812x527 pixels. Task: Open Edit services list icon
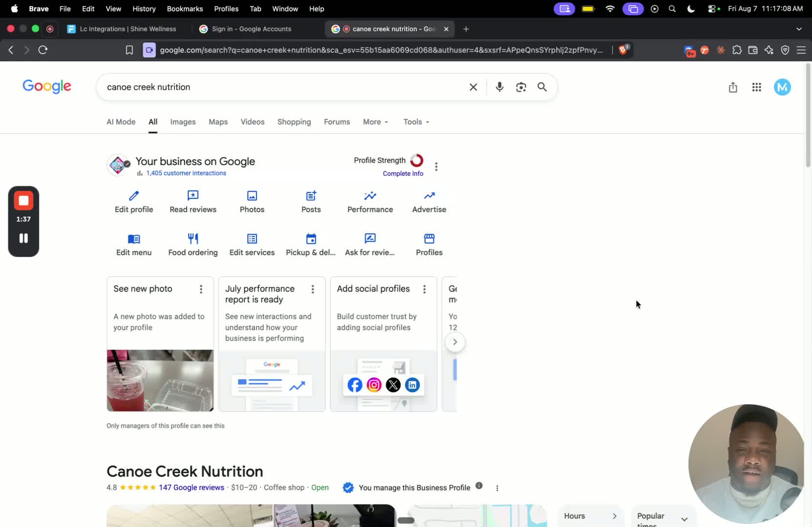(252, 239)
